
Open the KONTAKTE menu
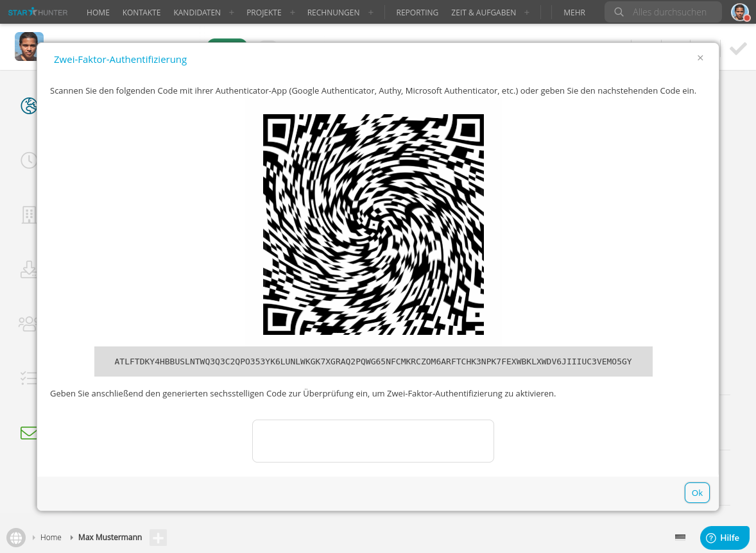click(141, 13)
